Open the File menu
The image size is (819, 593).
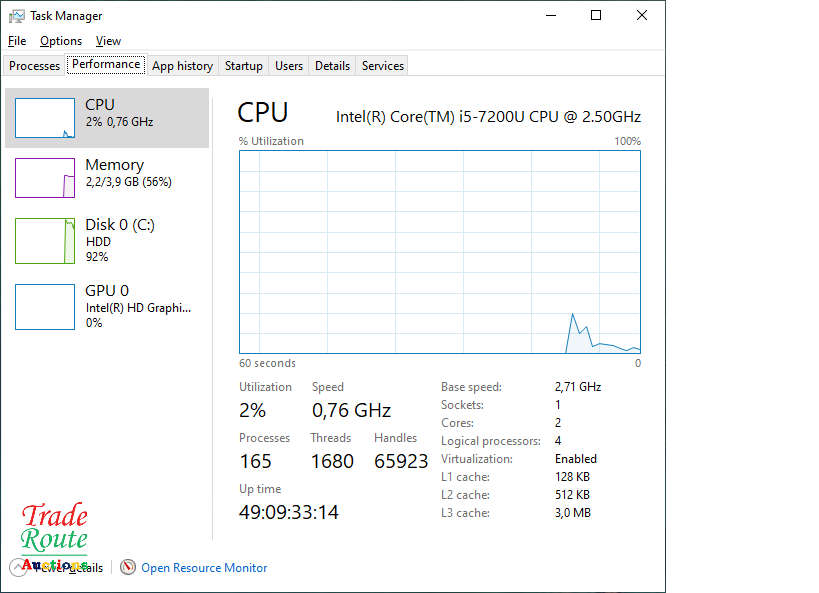[17, 41]
